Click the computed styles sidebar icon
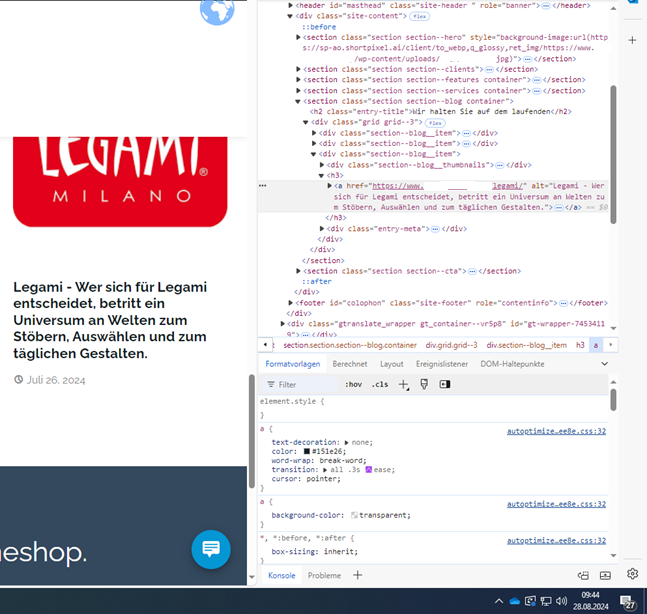Screen dimensions: 647x614 pyautogui.click(x=445, y=384)
